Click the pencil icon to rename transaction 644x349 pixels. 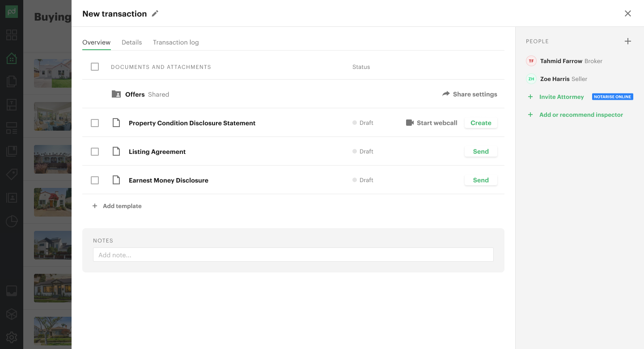(x=155, y=13)
